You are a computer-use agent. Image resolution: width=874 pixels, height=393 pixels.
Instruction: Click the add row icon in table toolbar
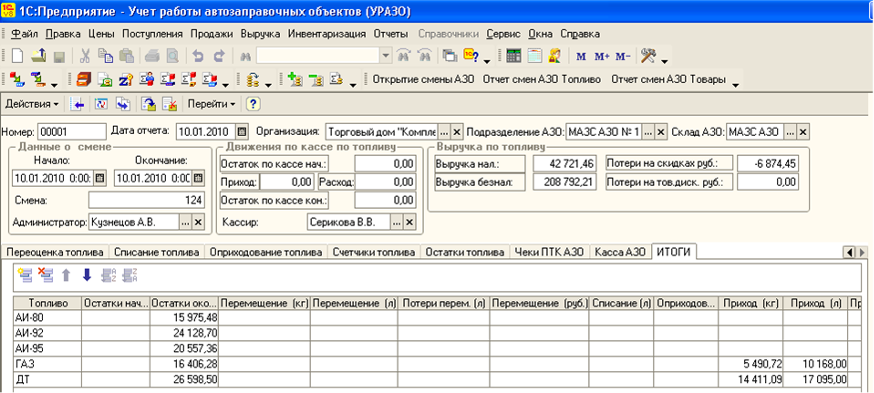coord(24,274)
